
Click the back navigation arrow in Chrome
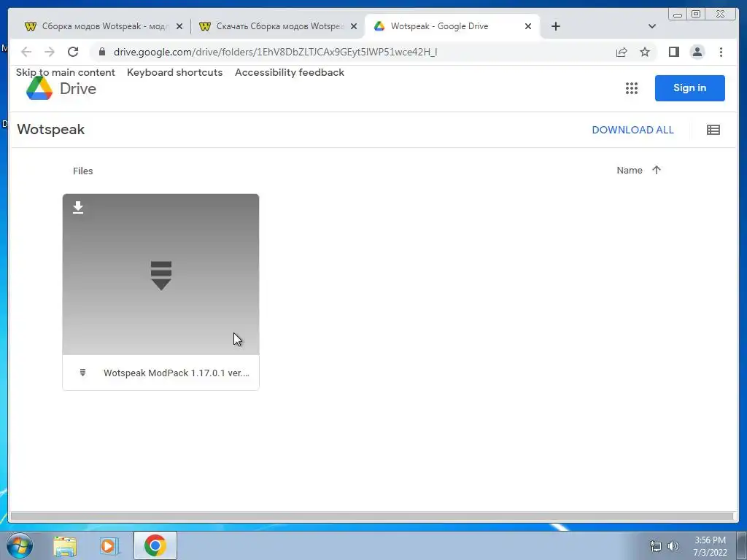pos(26,52)
